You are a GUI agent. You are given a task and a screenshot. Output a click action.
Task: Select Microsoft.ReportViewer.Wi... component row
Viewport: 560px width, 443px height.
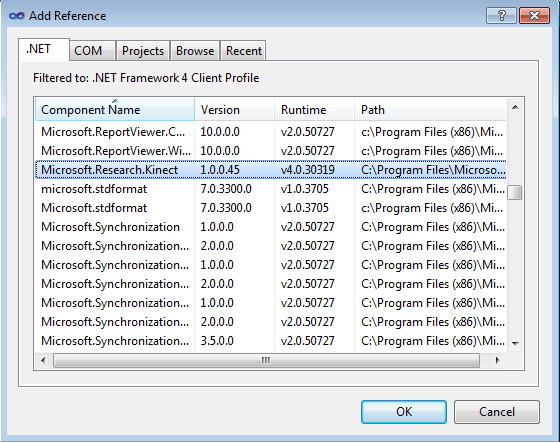[271, 151]
